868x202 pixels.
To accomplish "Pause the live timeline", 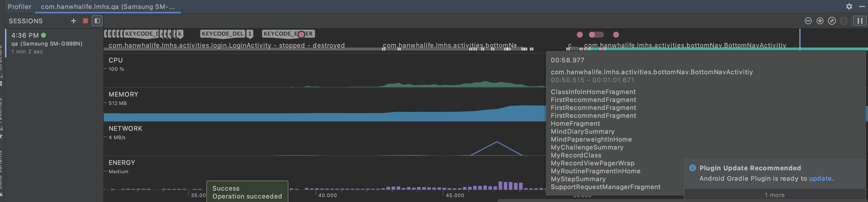I will (x=860, y=21).
